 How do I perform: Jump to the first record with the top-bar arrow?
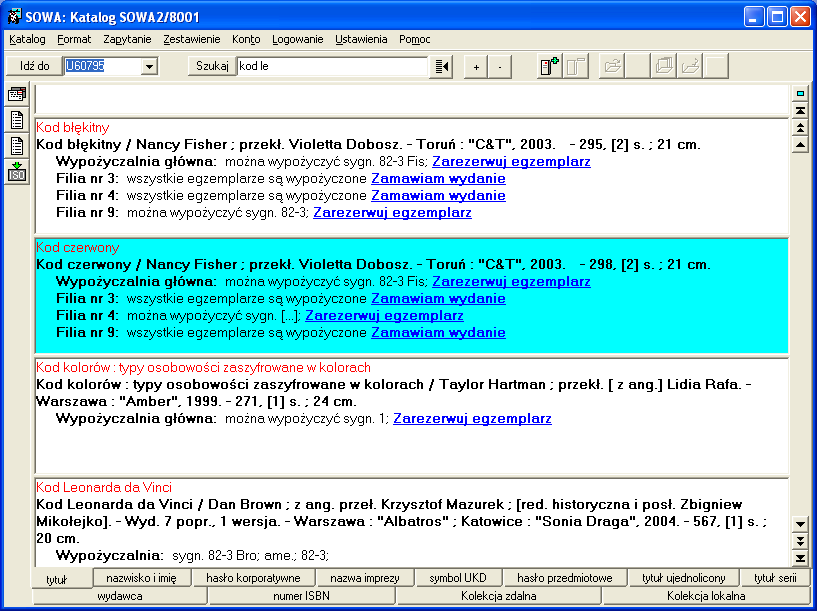800,110
